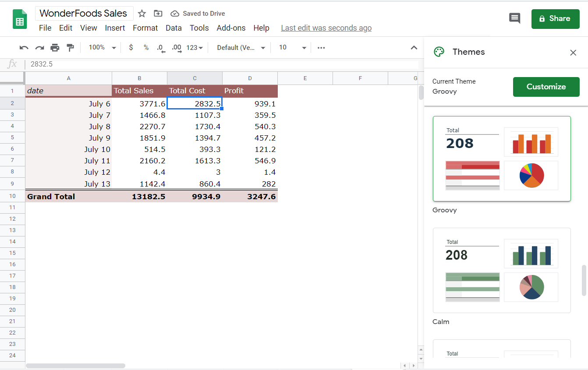Format selection as percent
This screenshot has width=588, height=370.
coord(146,47)
